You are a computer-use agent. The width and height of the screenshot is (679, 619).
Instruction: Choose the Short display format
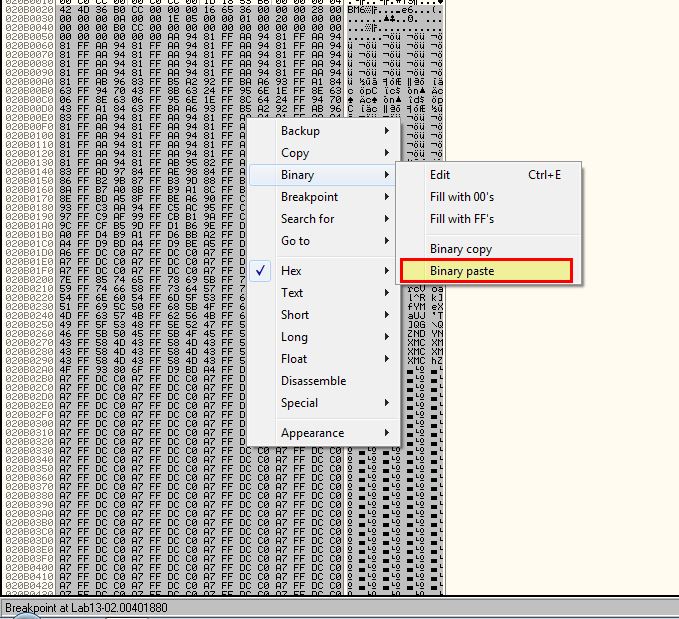(x=323, y=315)
